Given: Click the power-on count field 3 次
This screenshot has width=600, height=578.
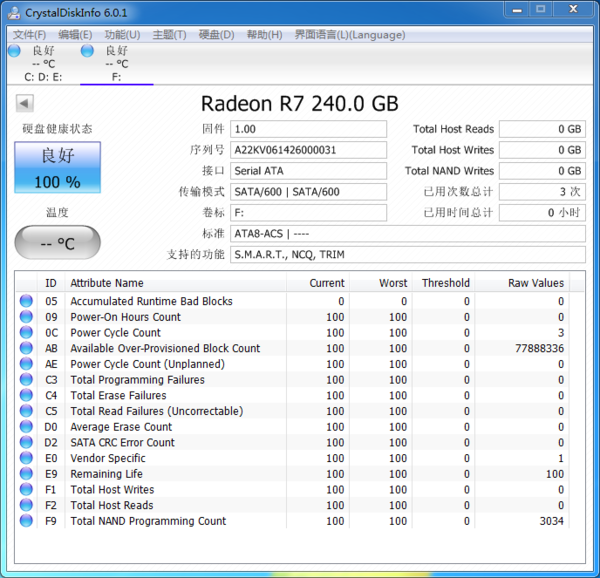Looking at the screenshot, I should click(x=542, y=192).
